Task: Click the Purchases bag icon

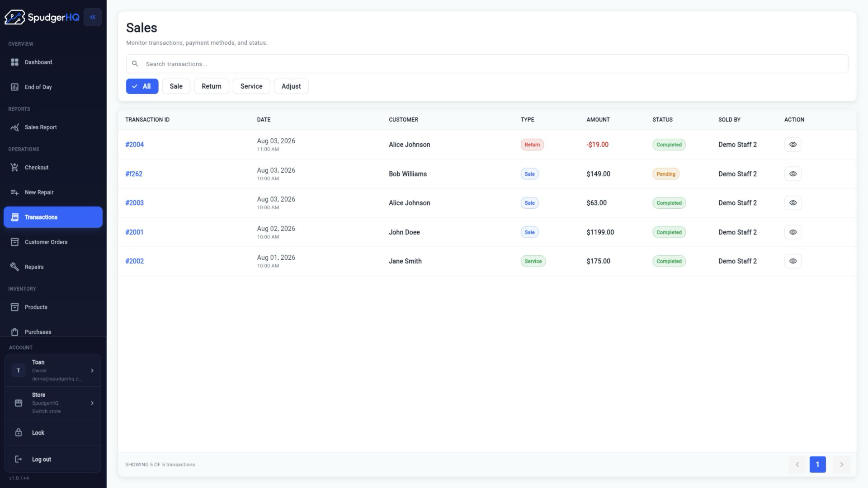Action: (x=14, y=332)
